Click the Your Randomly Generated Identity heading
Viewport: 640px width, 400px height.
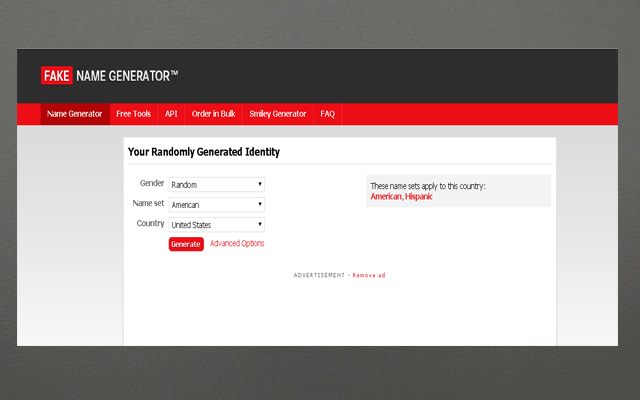coord(204,152)
